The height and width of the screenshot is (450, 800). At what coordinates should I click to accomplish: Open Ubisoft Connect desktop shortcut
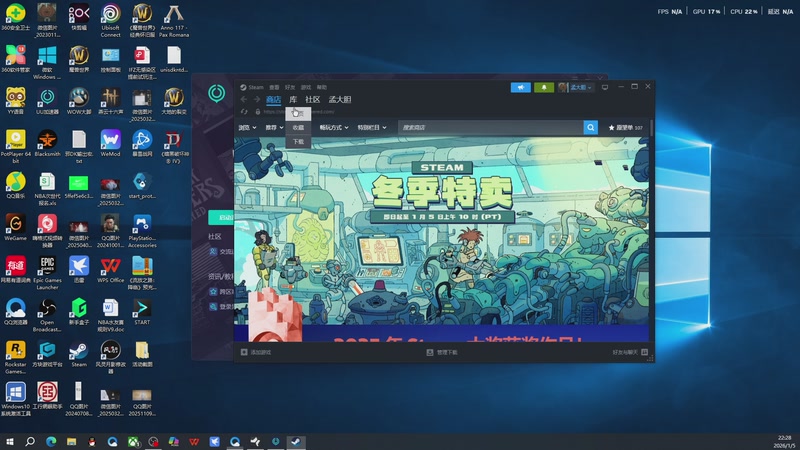tap(110, 20)
